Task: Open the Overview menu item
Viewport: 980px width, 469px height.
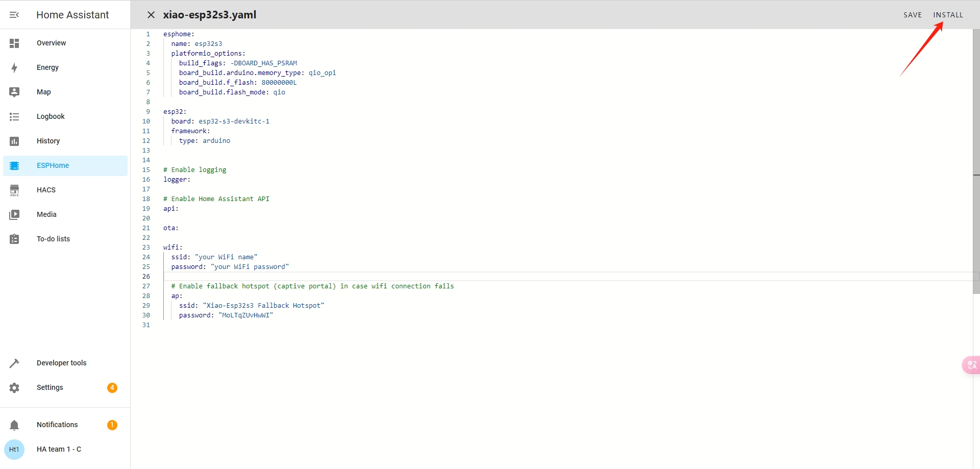Action: [x=65, y=43]
